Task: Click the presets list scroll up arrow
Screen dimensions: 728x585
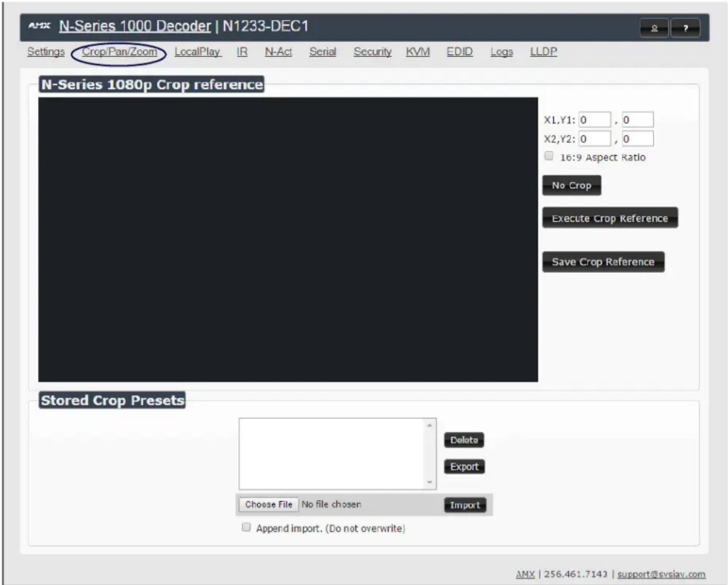Action: coord(429,425)
